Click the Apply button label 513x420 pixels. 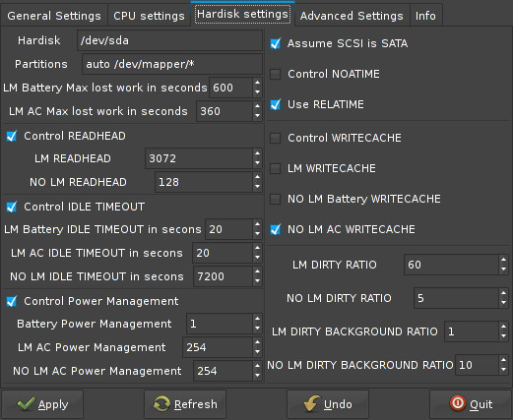[x=53, y=404]
